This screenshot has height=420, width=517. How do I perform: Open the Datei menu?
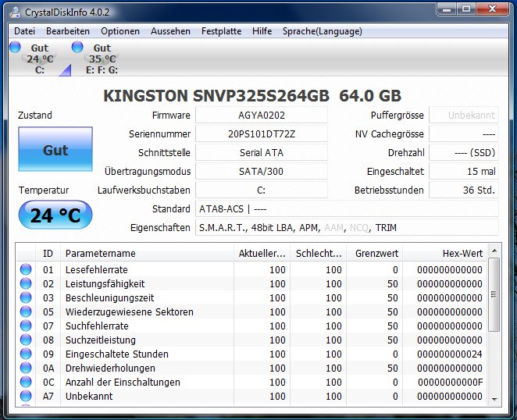pos(24,31)
